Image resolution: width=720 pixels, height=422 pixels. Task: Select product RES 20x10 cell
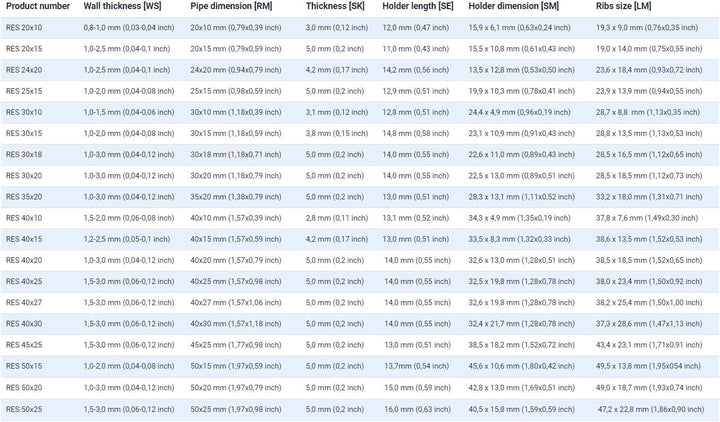pyautogui.click(x=24, y=28)
